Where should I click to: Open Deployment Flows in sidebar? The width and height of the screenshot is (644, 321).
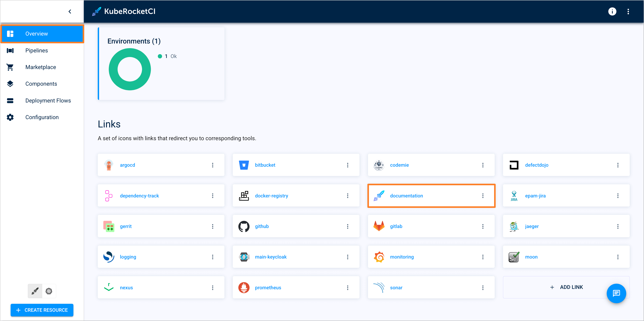[x=48, y=101]
